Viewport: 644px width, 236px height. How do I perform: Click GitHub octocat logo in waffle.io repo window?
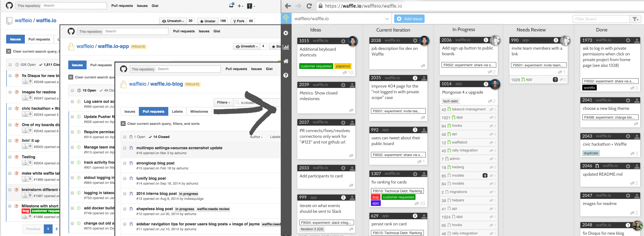9,6
